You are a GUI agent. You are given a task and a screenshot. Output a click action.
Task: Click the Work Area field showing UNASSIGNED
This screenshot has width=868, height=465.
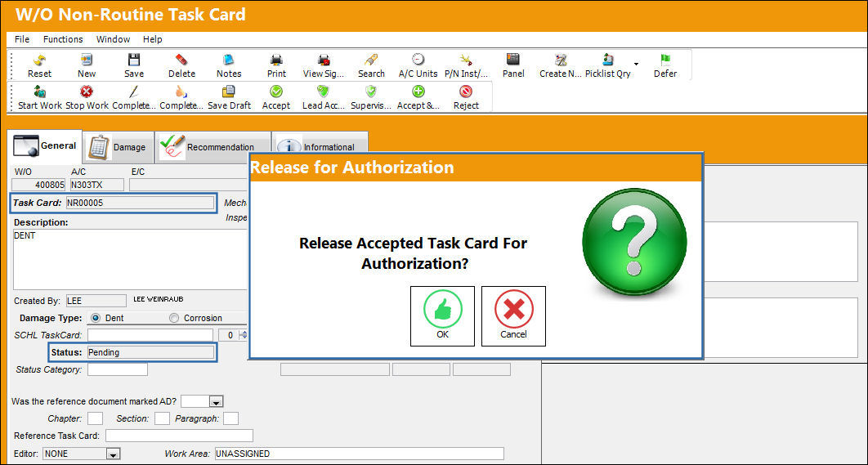click(x=360, y=454)
